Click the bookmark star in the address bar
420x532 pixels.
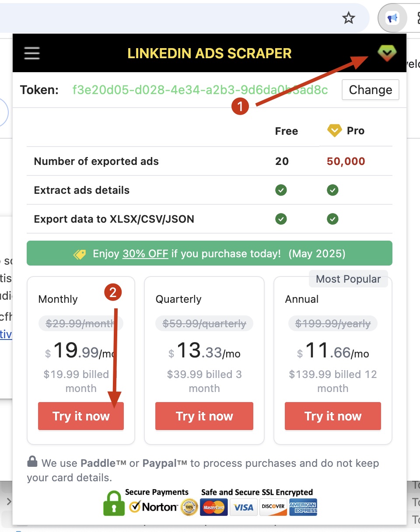[349, 18]
